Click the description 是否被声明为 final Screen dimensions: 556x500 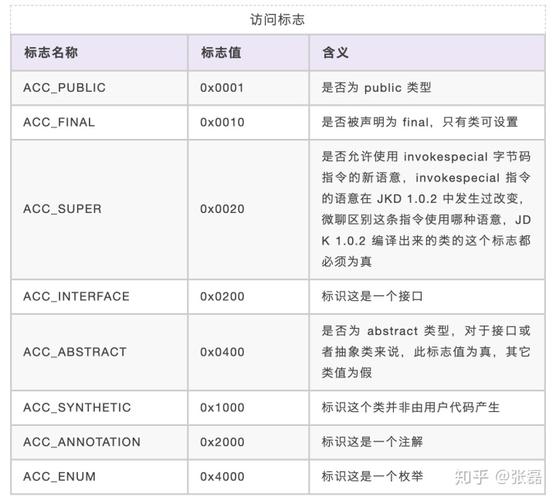pyautogui.click(x=419, y=122)
